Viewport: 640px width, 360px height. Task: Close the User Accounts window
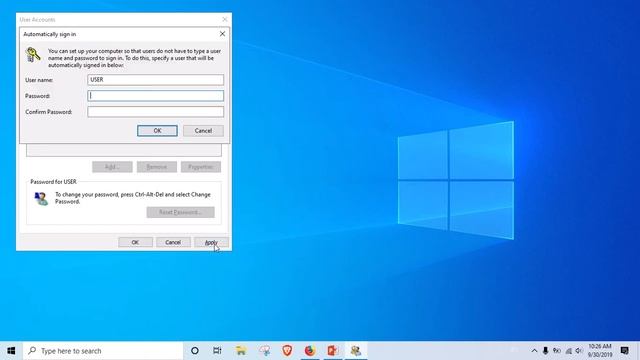coord(224,19)
